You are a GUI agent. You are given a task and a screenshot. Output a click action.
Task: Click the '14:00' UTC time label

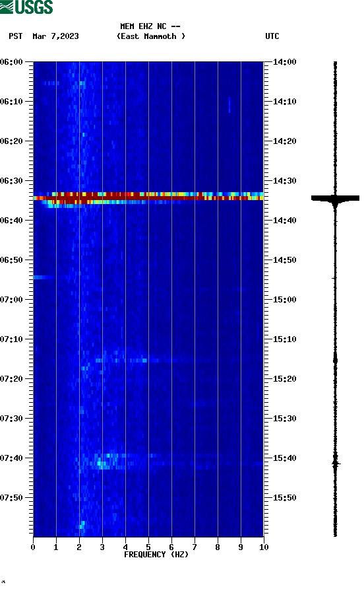(284, 62)
